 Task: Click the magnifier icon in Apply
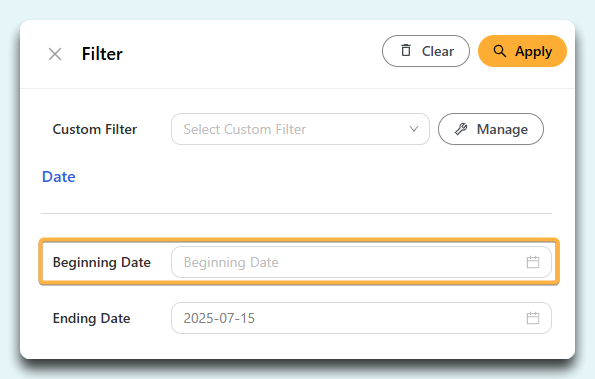499,51
